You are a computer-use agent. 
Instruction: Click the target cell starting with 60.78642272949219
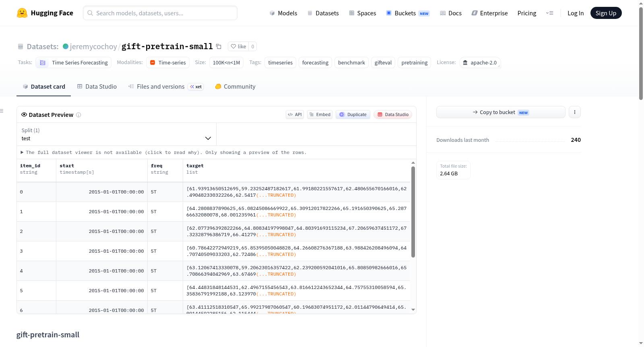click(297, 251)
